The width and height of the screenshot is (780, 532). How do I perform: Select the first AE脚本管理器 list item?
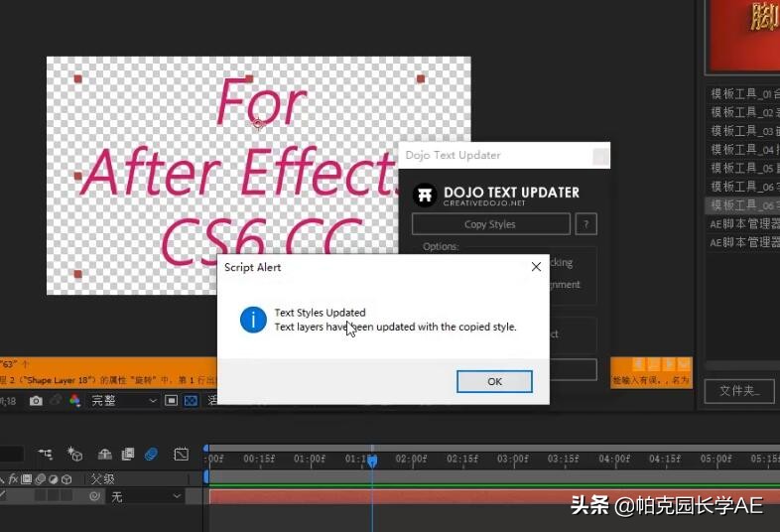pyautogui.click(x=744, y=224)
